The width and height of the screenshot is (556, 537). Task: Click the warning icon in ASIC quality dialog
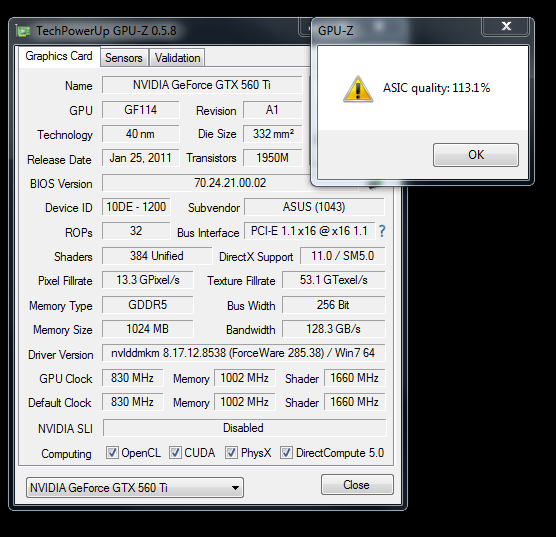(x=358, y=89)
